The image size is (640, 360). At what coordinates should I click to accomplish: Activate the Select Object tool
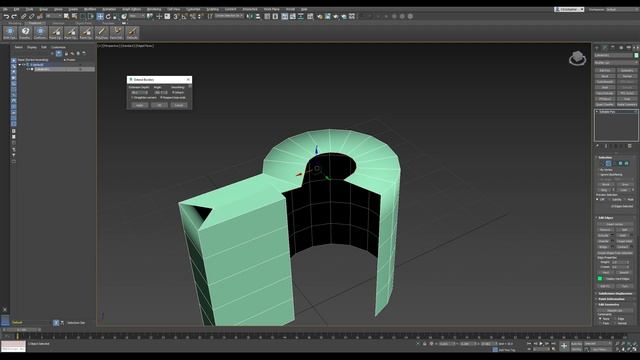coord(66,16)
